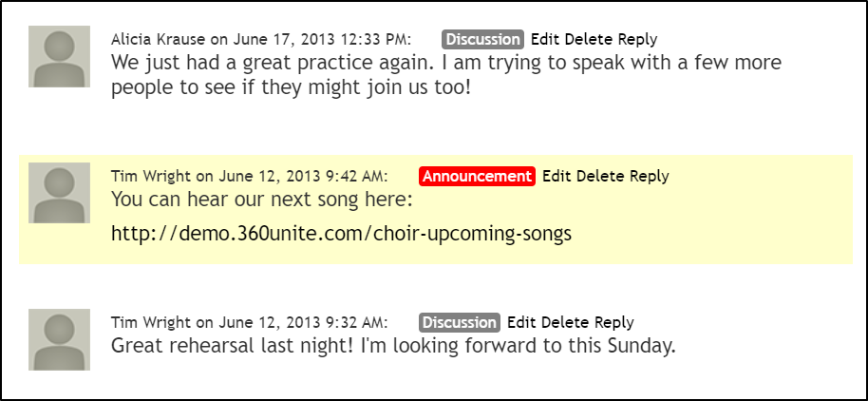Viewport: 868px width, 401px height.
Task: Edit Alicia Krause's post
Action: [x=545, y=39]
